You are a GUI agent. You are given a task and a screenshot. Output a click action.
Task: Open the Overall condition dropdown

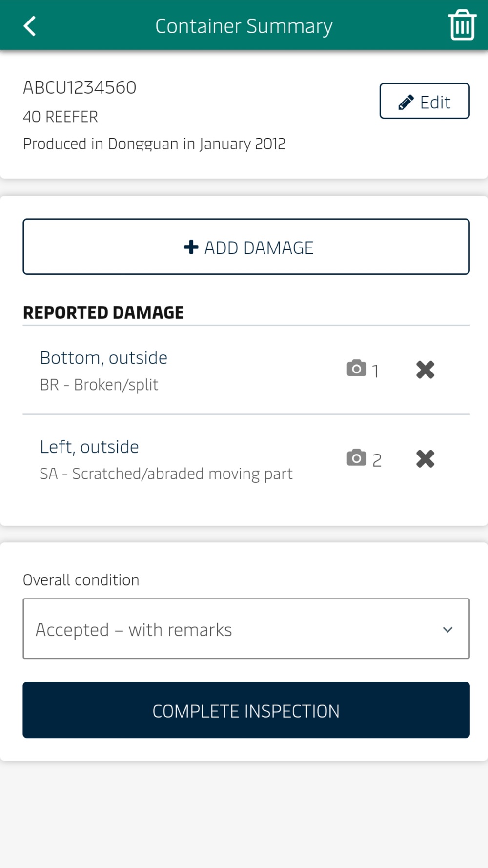(246, 629)
